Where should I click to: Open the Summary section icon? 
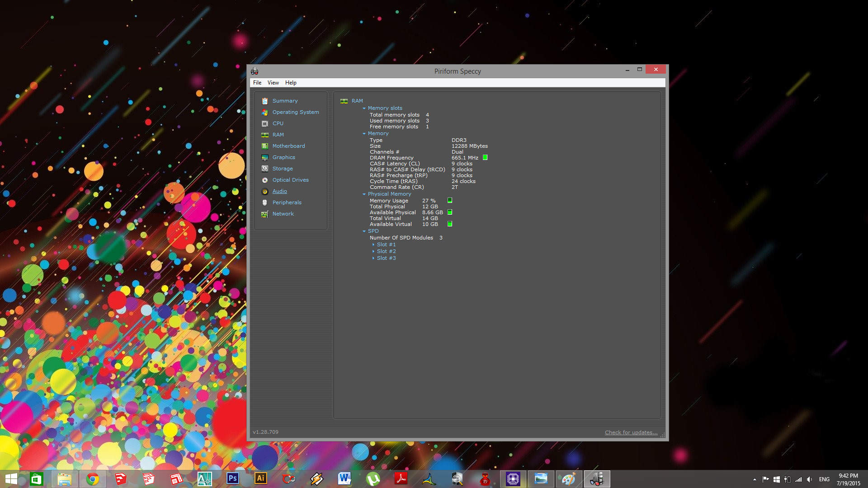pos(265,101)
